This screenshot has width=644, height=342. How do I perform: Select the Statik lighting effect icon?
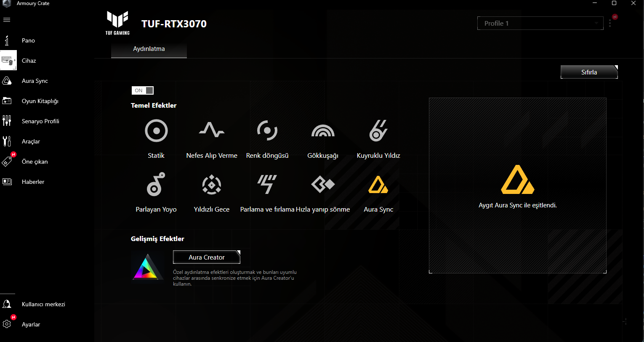pos(156,130)
